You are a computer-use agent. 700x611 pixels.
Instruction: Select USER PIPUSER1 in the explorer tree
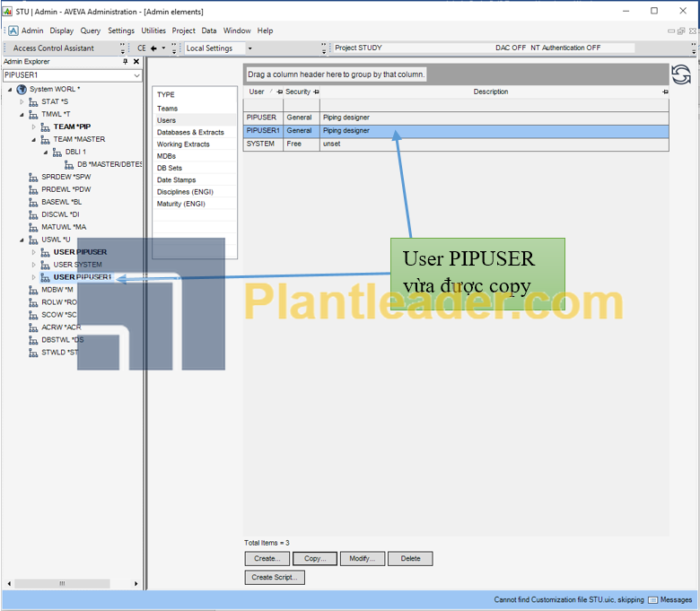tap(83, 277)
